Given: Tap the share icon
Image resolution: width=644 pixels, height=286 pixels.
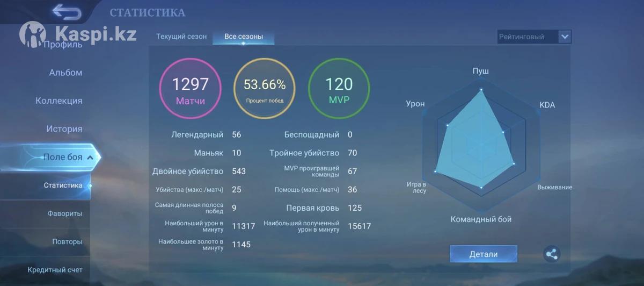Looking at the screenshot, I should (551, 254).
